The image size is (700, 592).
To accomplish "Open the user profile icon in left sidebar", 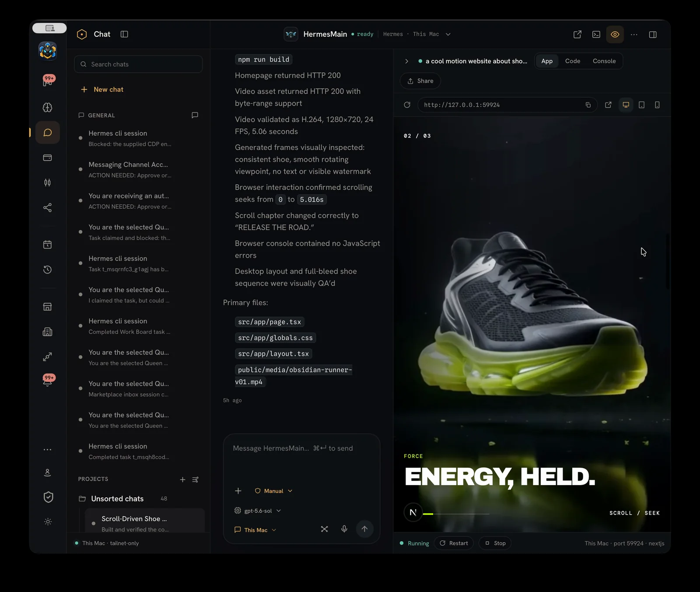I will pos(48,472).
